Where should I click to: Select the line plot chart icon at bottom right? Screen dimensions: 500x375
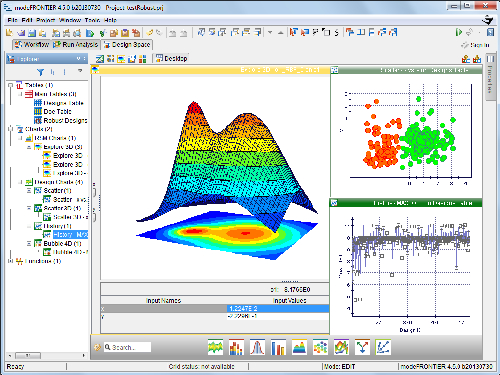point(383,347)
